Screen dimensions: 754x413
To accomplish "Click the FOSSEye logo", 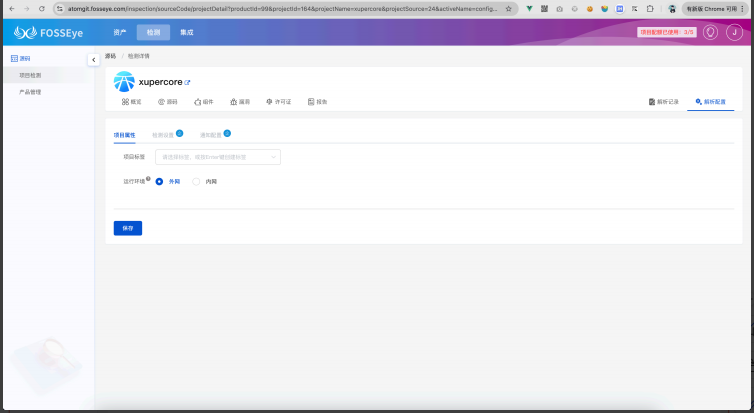I will (48, 33).
